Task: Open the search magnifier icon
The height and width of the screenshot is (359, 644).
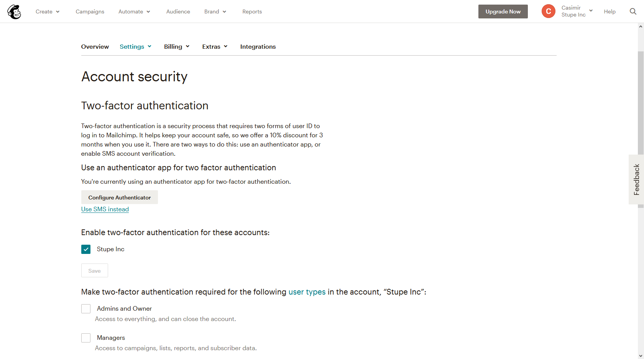Action: point(633,12)
